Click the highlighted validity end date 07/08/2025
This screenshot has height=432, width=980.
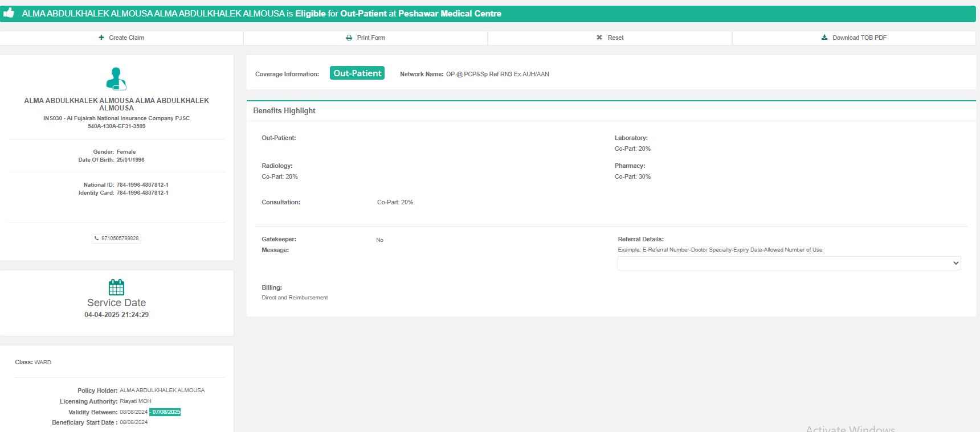[x=166, y=412]
